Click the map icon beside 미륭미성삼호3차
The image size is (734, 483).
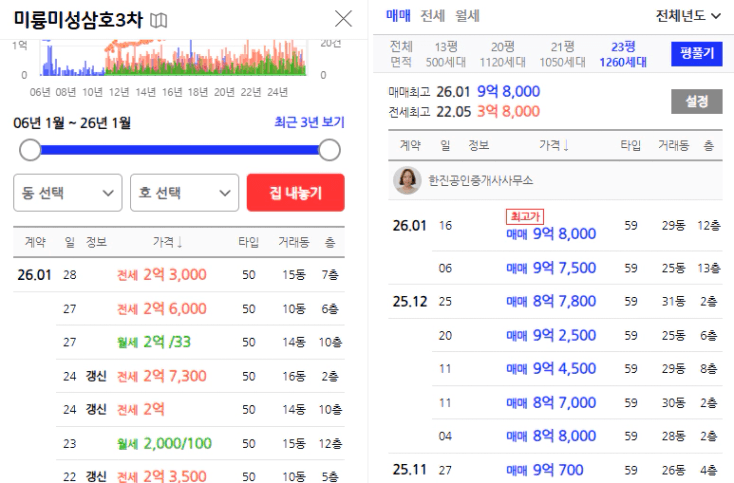coord(160,20)
